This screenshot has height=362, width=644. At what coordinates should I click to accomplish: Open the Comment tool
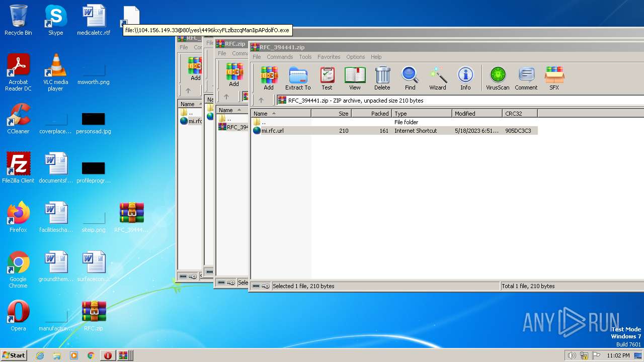(x=526, y=78)
